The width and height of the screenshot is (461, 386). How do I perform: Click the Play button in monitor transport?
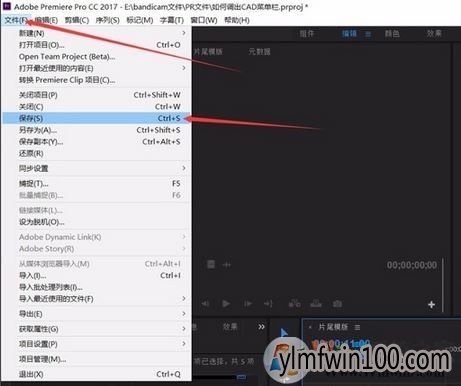tap(226, 304)
